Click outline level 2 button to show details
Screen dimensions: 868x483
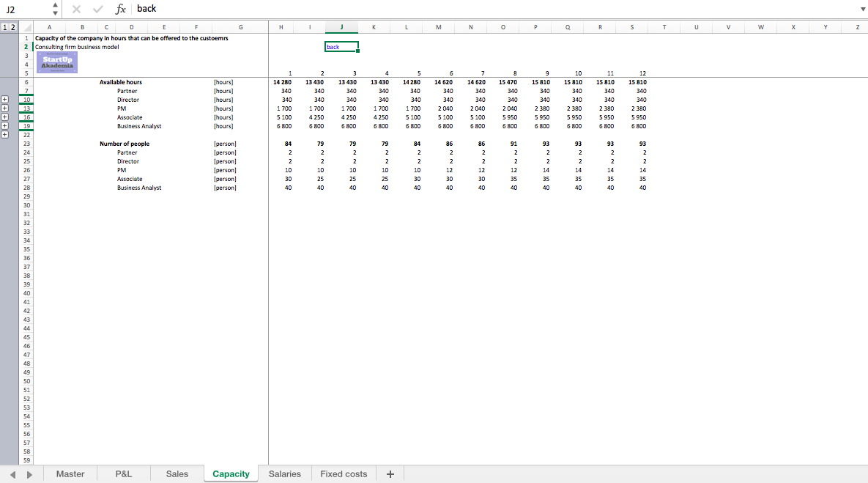tap(13, 26)
